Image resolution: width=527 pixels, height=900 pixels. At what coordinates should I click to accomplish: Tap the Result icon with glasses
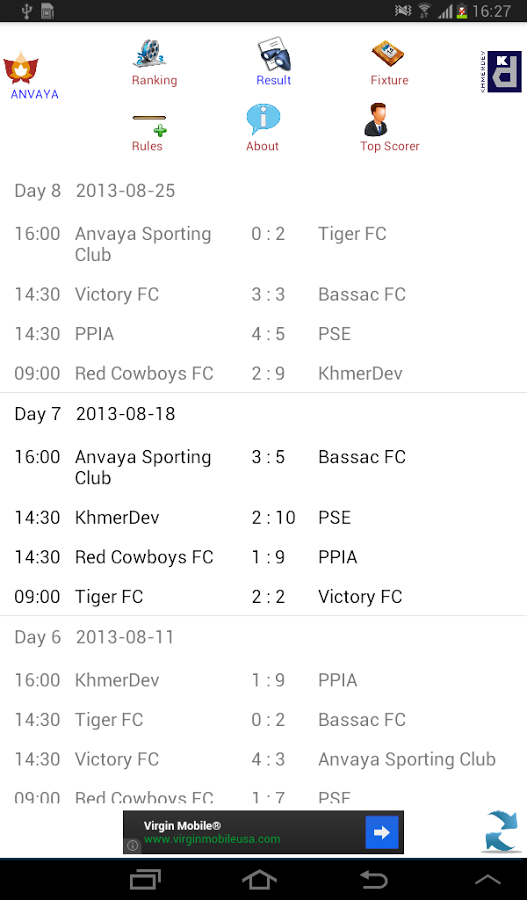tap(273, 53)
